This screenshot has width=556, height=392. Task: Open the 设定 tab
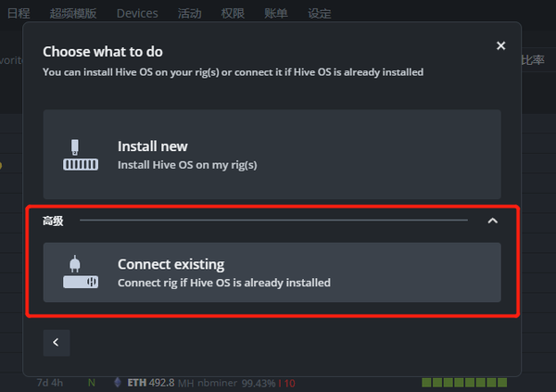[x=320, y=14]
